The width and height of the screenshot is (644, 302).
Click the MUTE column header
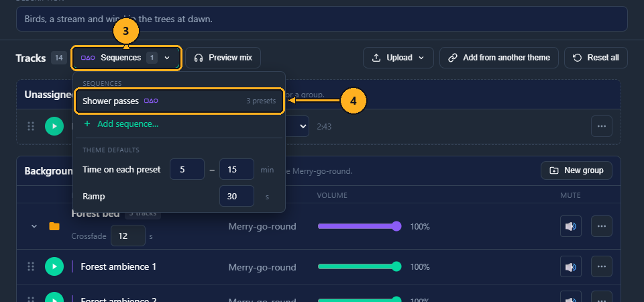tap(570, 195)
